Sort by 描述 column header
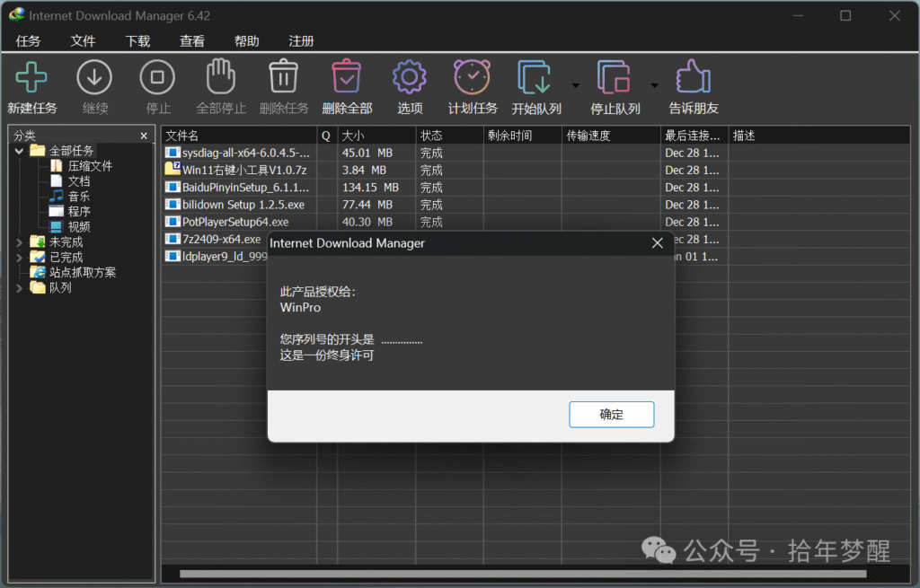This screenshot has height=588, width=920. click(x=819, y=136)
